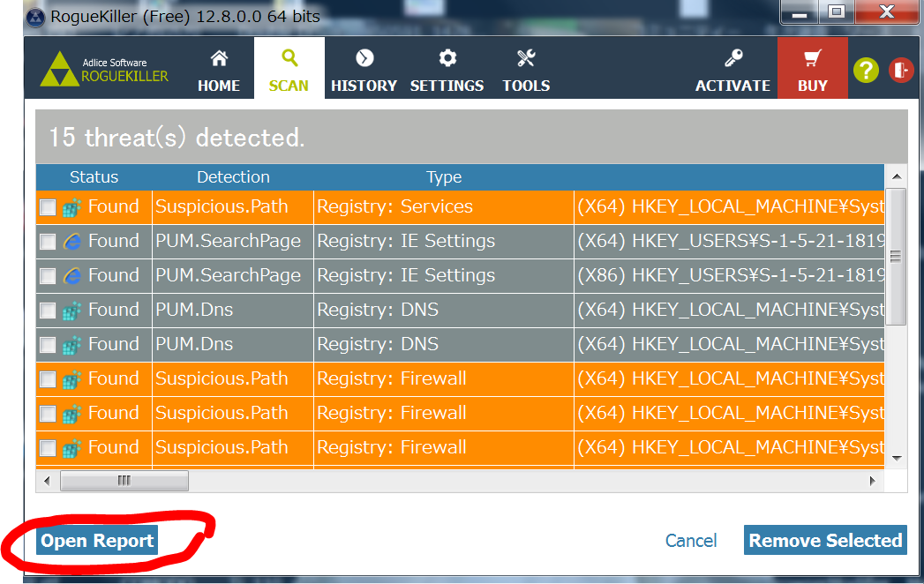
Task: Minimize the RogueKiller window
Action: 800,13
